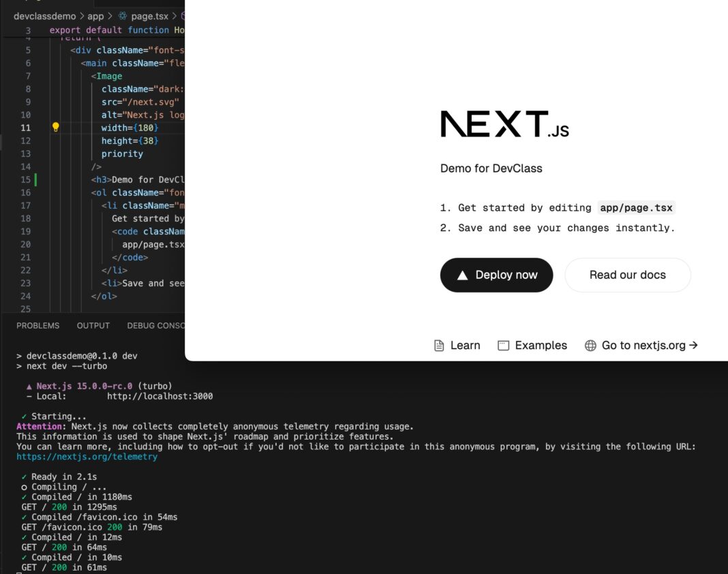Screen dimensions: 728x574
Task: Click the Read our docs button
Action: [x=627, y=275]
